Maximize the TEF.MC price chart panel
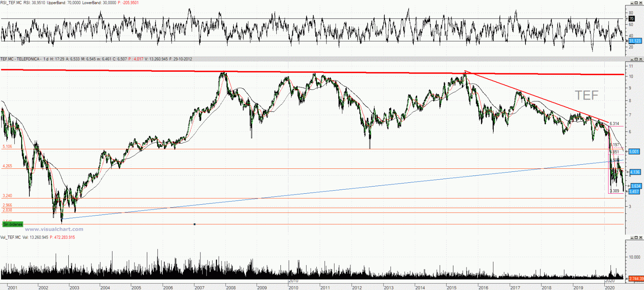 (636, 59)
